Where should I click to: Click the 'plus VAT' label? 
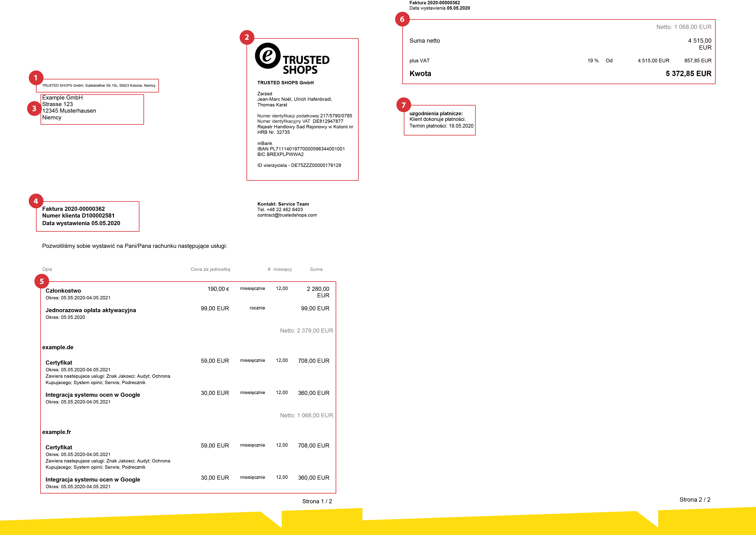click(x=419, y=61)
